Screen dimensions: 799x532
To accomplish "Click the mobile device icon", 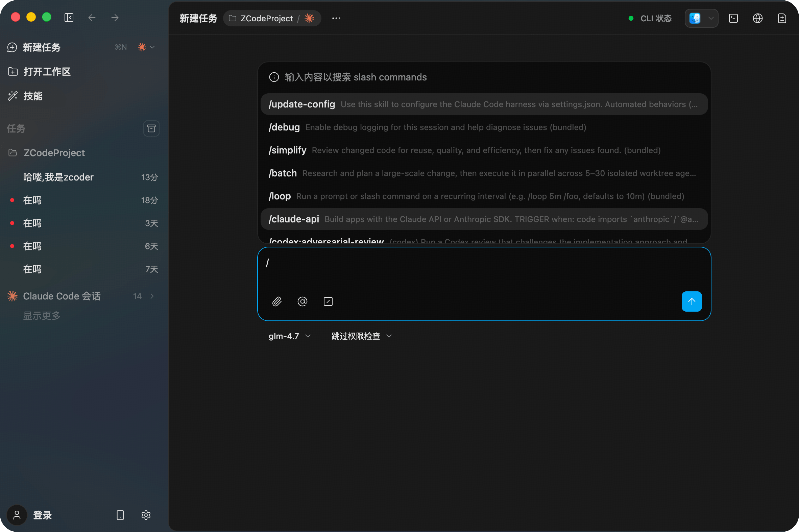I will (120, 515).
